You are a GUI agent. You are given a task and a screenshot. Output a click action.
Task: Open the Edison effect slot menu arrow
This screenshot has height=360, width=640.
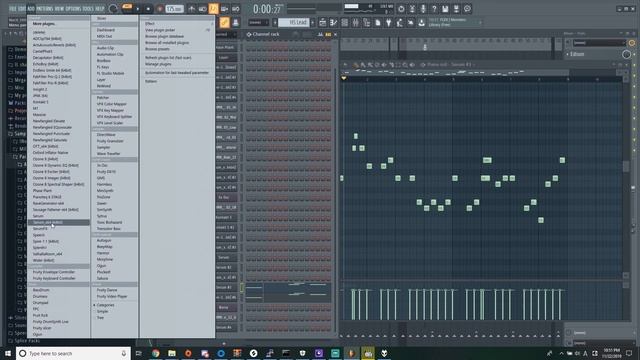pyautogui.click(x=567, y=54)
